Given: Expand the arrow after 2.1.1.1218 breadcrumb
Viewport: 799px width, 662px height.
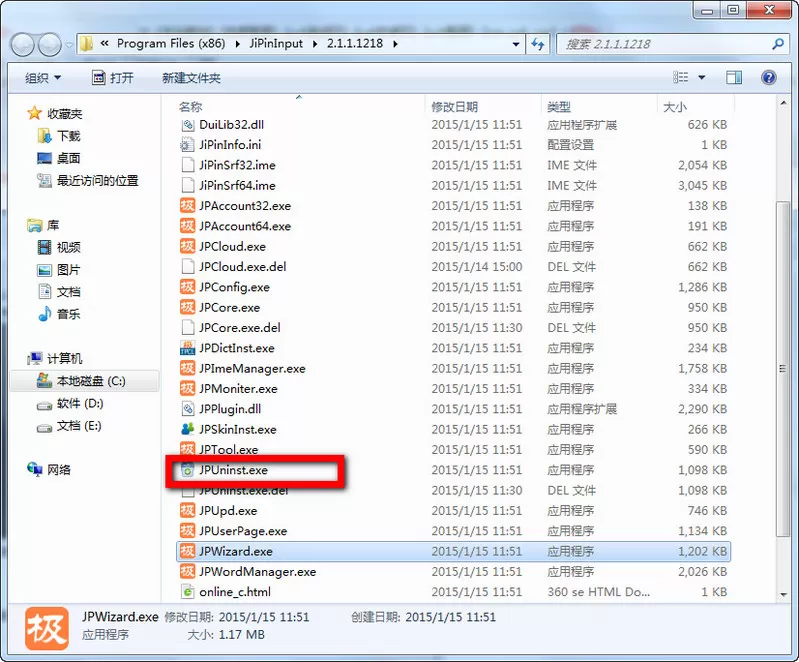Looking at the screenshot, I should click(x=395, y=44).
